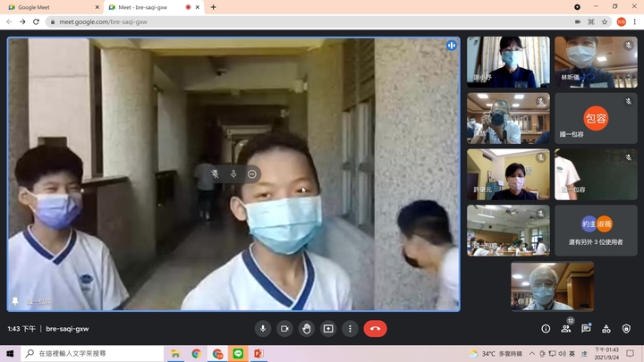
Task: Open the LINE app in the taskbar
Action: (238, 354)
